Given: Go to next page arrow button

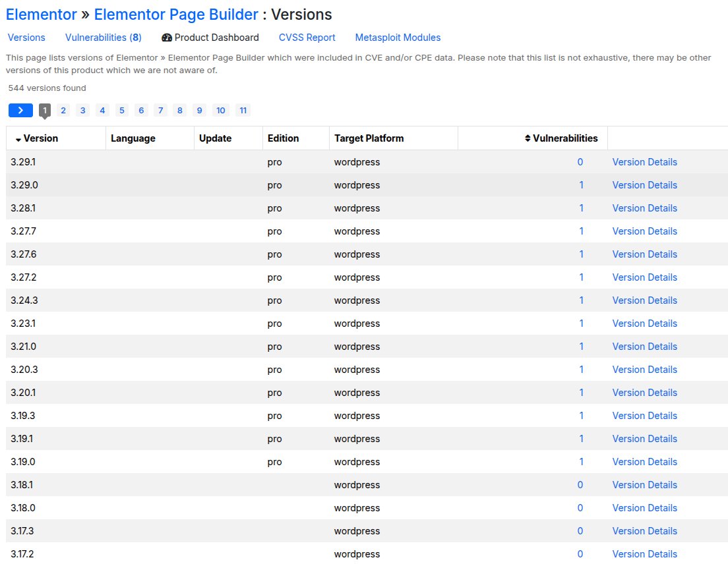Looking at the screenshot, I should pos(20,111).
